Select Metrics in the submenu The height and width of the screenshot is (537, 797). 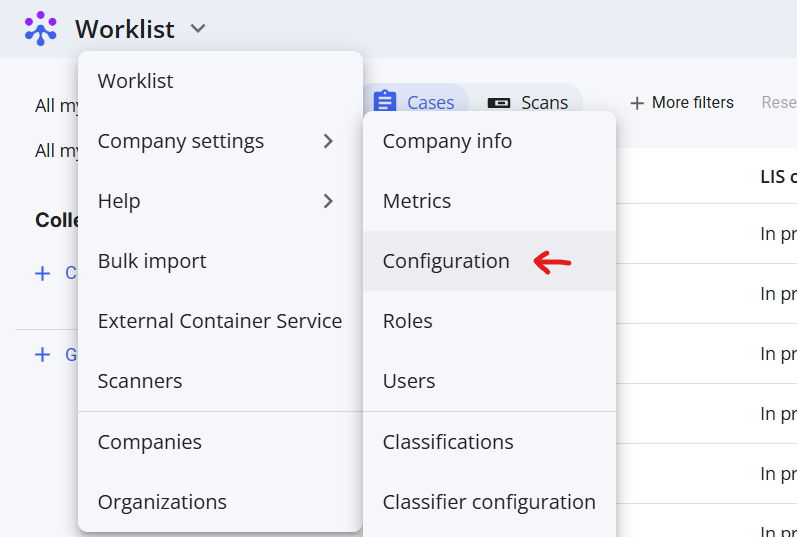pyautogui.click(x=417, y=201)
